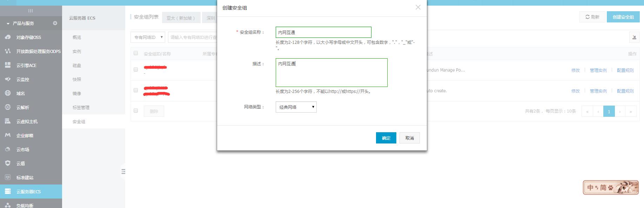Collapse the 产品与服务 sidebar section
This screenshot has height=208, width=644.
coord(8,24)
